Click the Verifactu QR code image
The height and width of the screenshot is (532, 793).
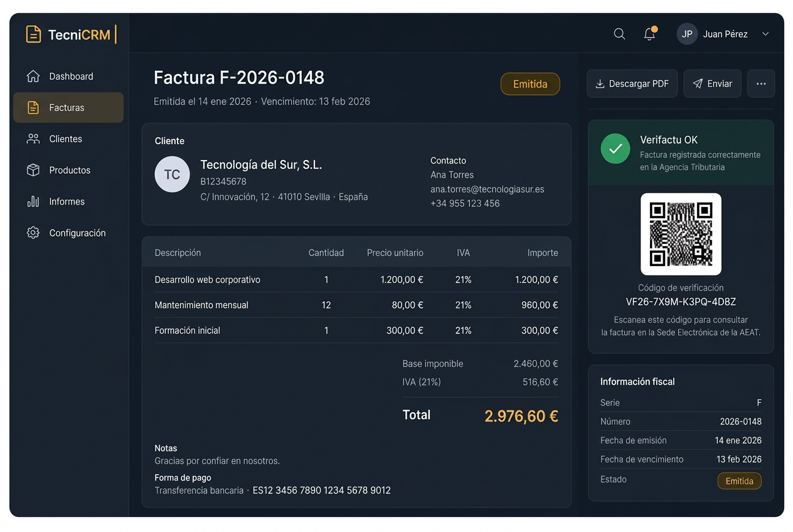pos(681,234)
